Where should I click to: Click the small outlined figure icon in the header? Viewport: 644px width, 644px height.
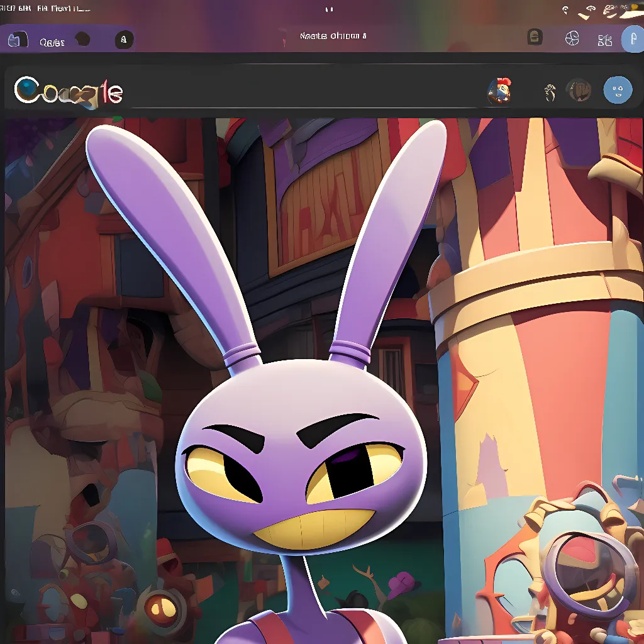pyautogui.click(x=550, y=92)
